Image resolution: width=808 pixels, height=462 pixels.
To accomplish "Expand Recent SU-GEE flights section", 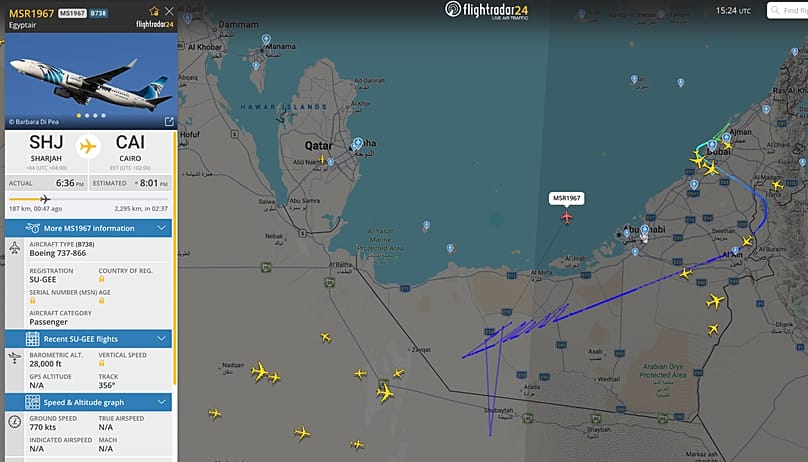I will coord(88,339).
